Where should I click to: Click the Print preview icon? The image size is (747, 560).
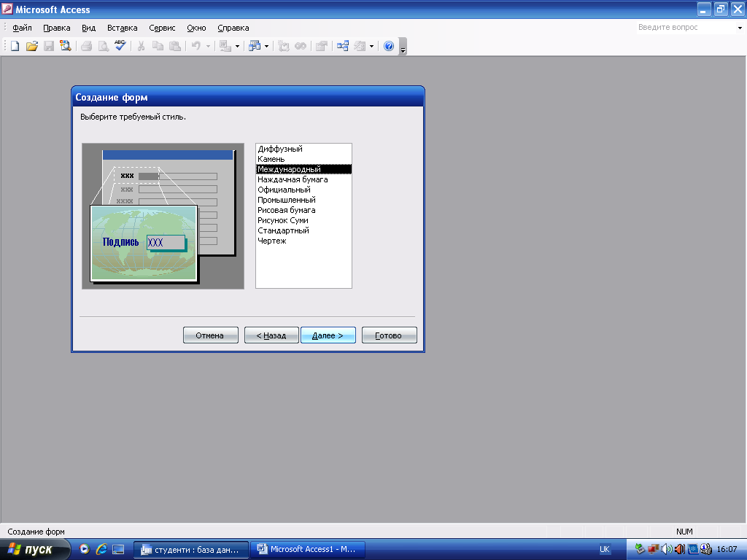click(x=103, y=46)
